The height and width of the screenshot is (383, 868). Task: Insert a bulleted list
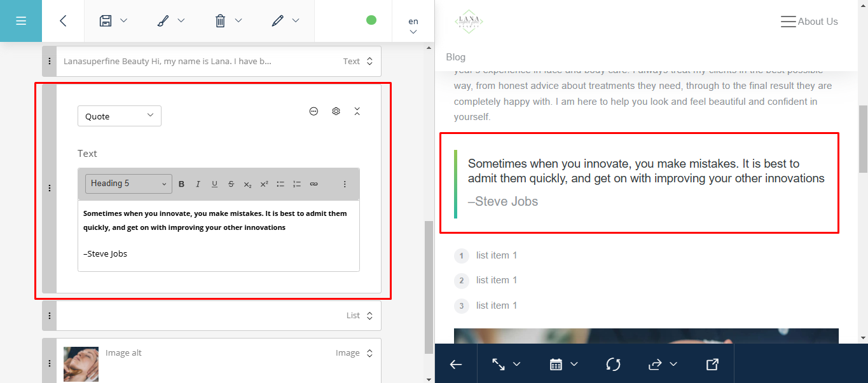click(x=280, y=184)
